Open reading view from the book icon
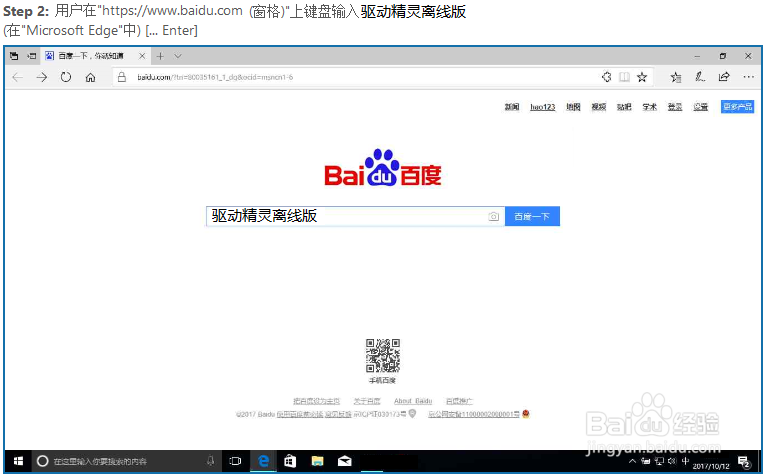The height and width of the screenshot is (474, 764). point(624,77)
